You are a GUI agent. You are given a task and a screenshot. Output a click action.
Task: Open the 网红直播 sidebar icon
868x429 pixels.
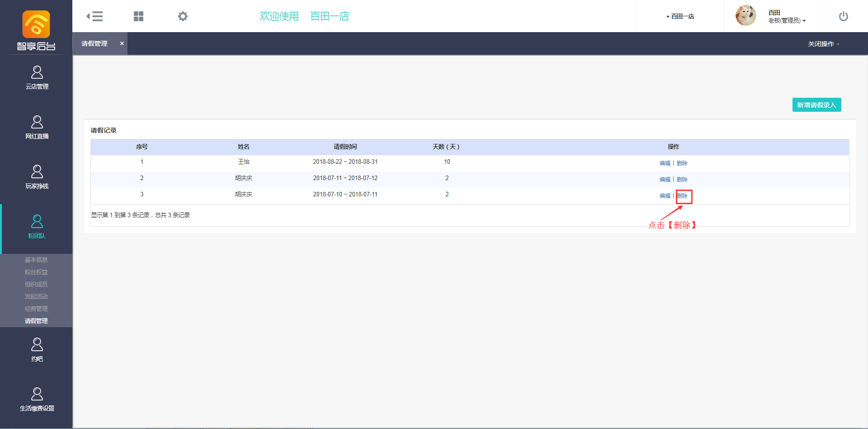coord(37,122)
